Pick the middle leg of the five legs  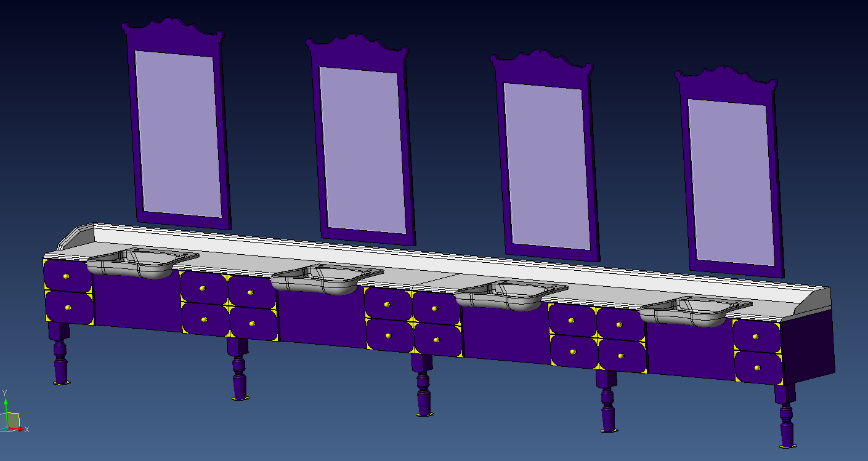(x=423, y=384)
